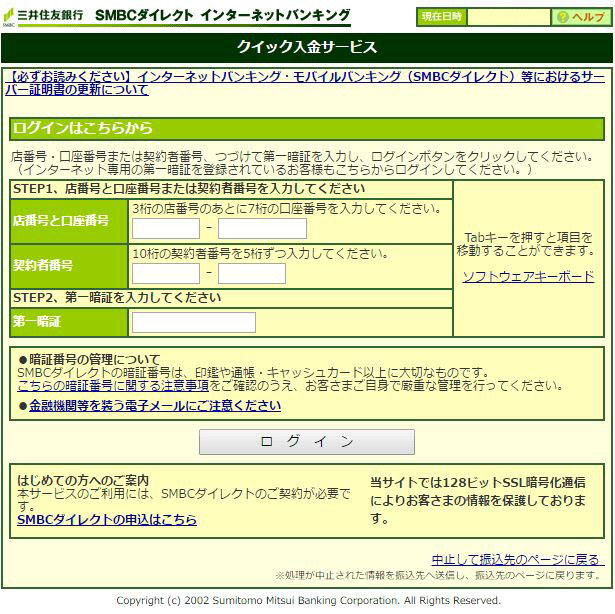The height and width of the screenshot is (614, 615).
Task: Click the SMBCダイレクト インターネットバンキング header title
Action: [223, 15]
